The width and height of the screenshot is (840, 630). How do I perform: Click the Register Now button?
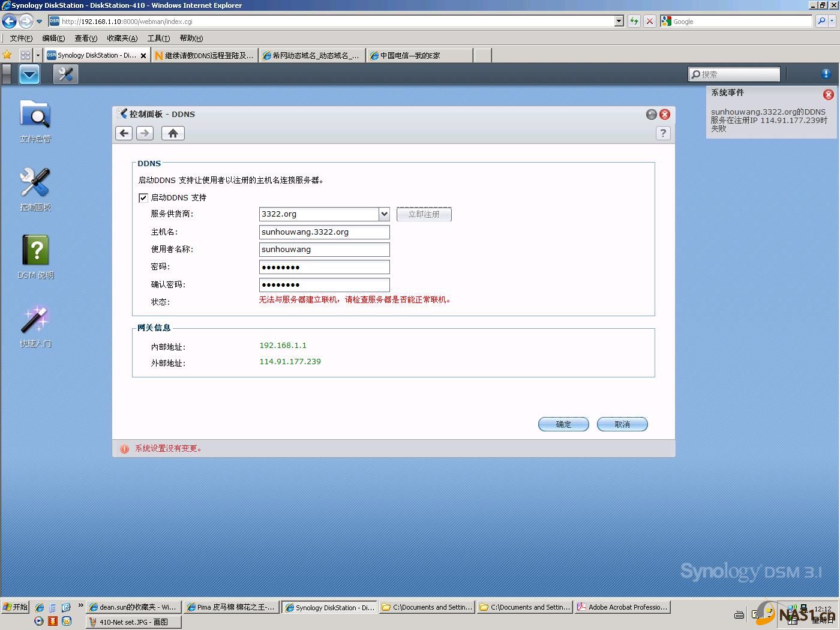[424, 214]
